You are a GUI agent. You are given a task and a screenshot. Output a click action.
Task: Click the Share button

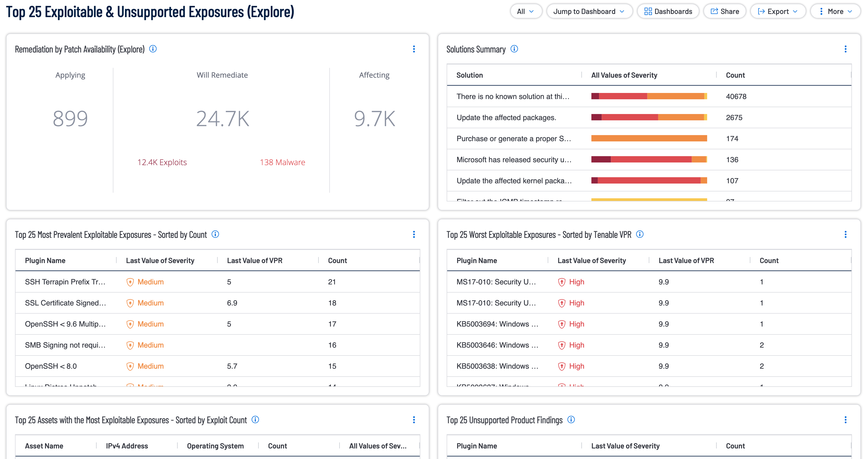(725, 12)
